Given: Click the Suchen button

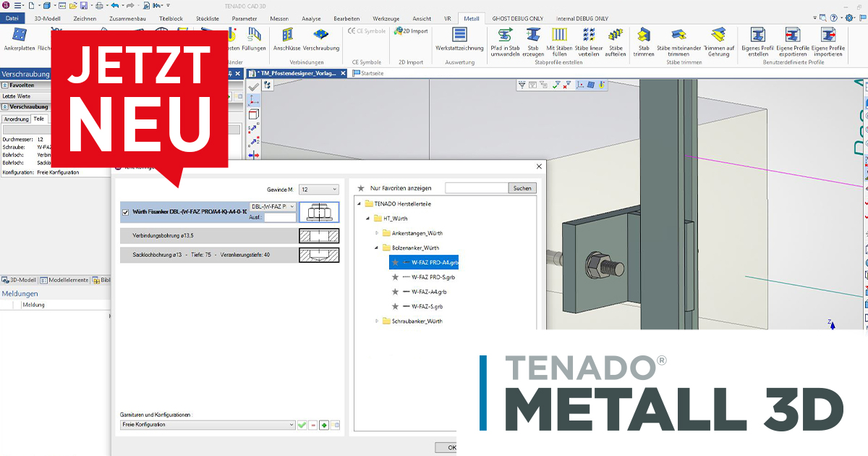Looking at the screenshot, I should click(x=522, y=188).
